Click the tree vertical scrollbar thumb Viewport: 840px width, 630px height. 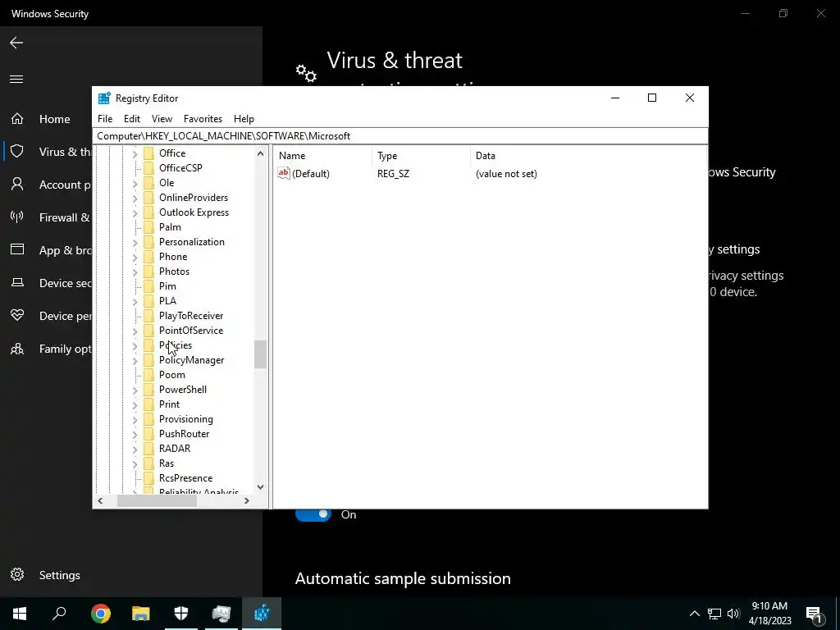click(260, 354)
